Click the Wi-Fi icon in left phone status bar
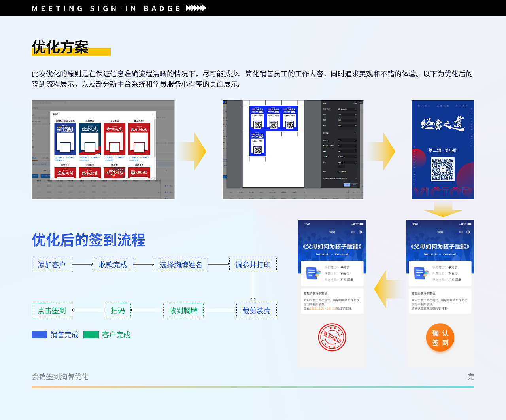This screenshot has height=420, width=506. [x=357, y=224]
